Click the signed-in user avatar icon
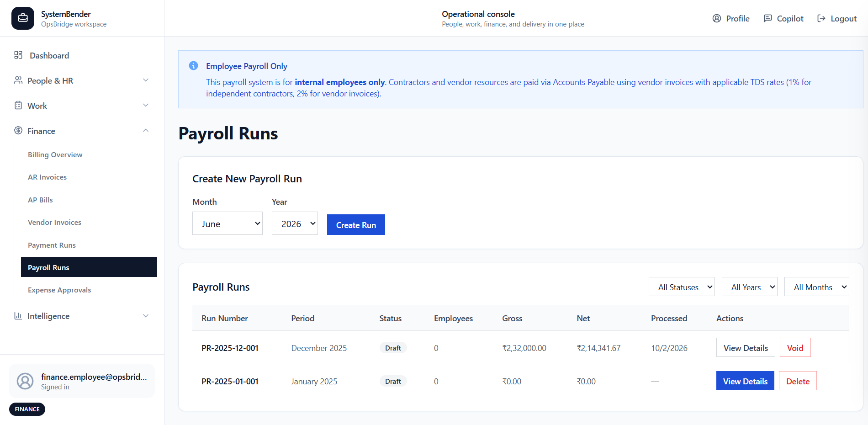 pos(25,381)
